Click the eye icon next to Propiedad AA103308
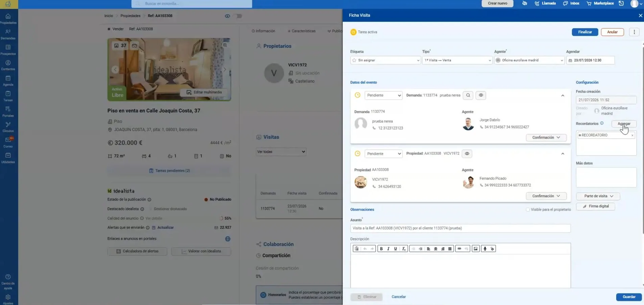Viewport: 644px width, 305px height. 467,154
